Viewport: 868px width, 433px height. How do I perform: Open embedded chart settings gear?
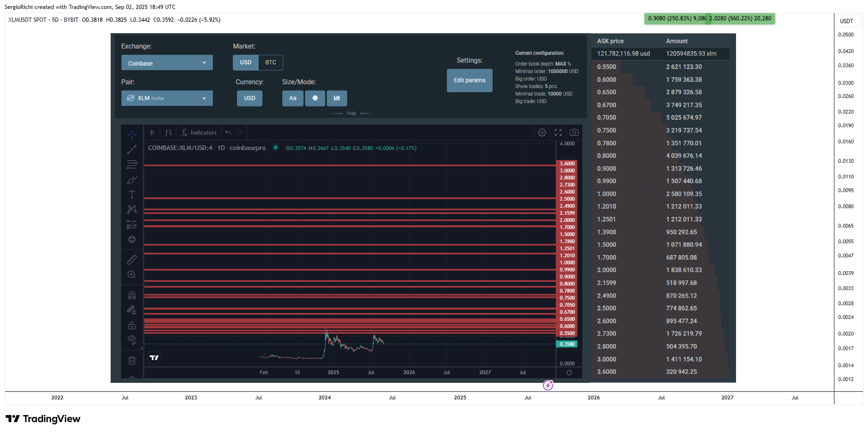(x=542, y=133)
